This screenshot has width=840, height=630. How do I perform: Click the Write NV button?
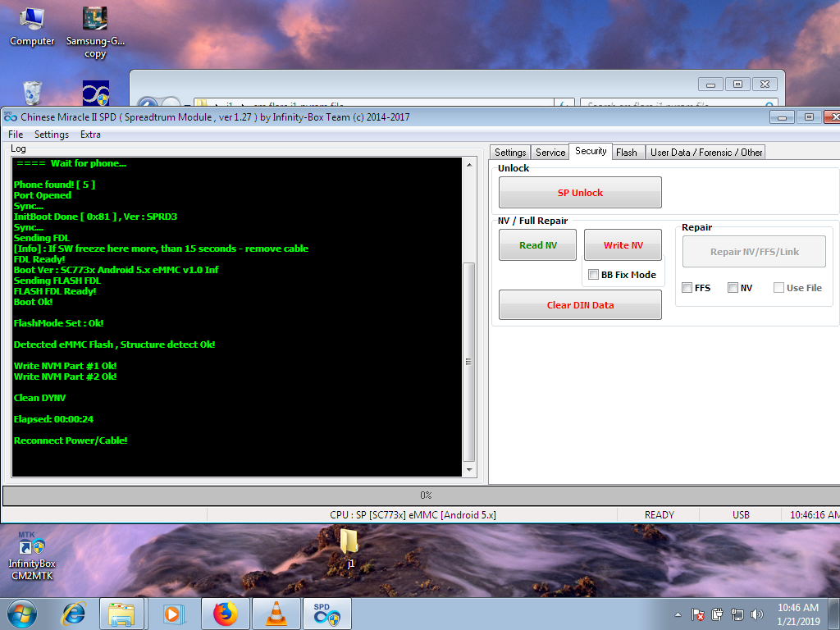tap(623, 244)
